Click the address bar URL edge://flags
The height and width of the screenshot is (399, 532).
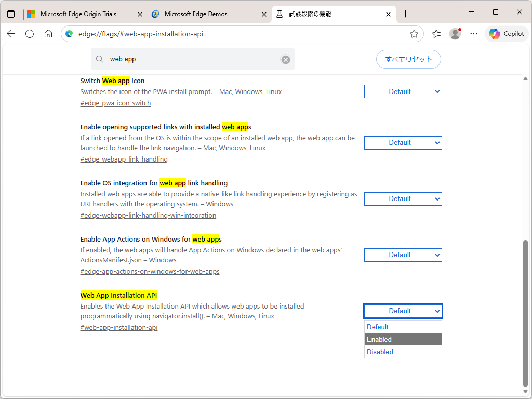tap(140, 34)
